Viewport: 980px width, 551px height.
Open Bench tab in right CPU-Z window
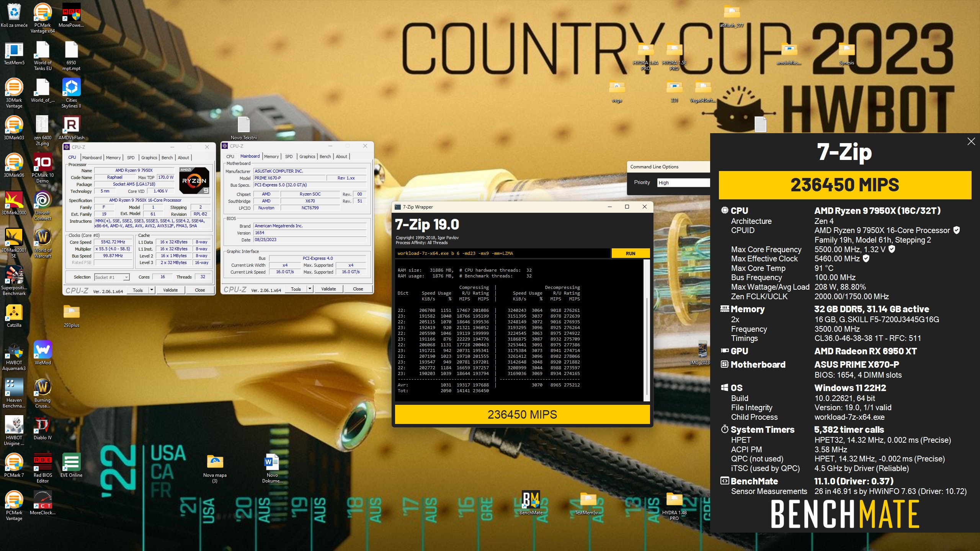point(325,156)
